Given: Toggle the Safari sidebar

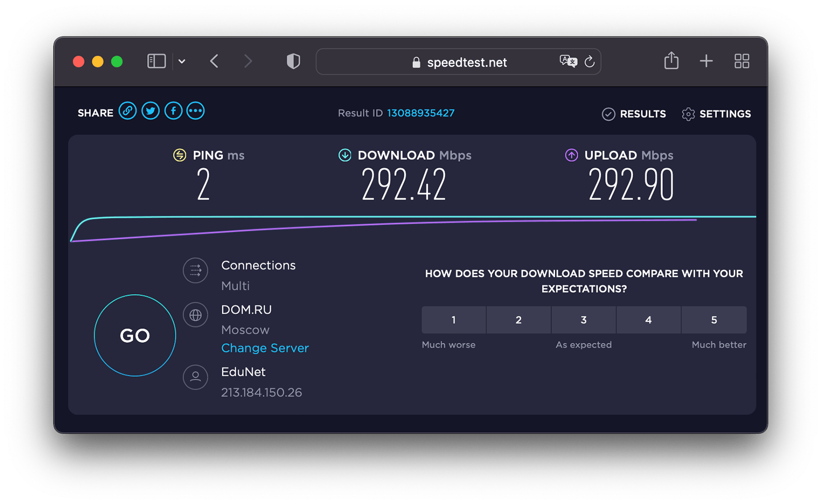Looking at the screenshot, I should click(157, 62).
